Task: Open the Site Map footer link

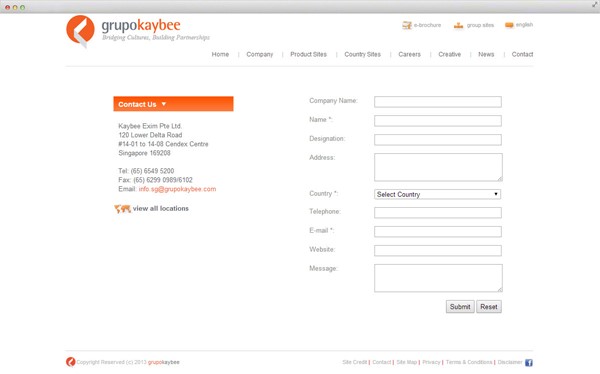Action: point(406,362)
